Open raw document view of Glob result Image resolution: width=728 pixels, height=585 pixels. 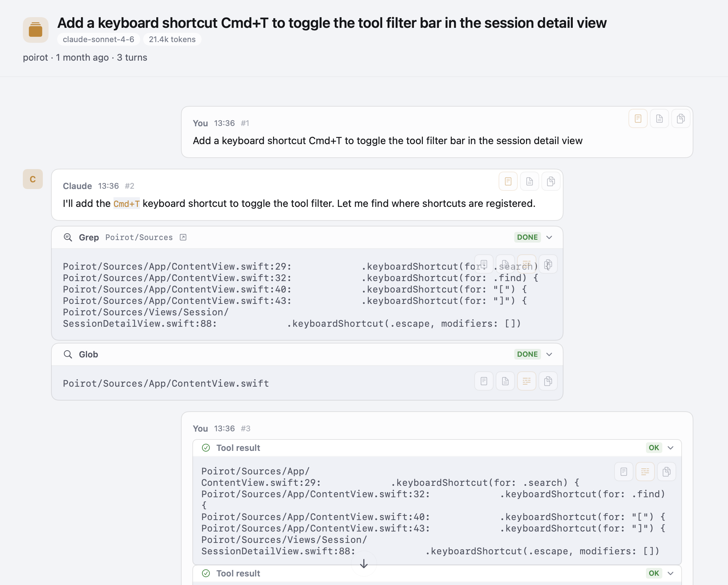pyautogui.click(x=505, y=381)
